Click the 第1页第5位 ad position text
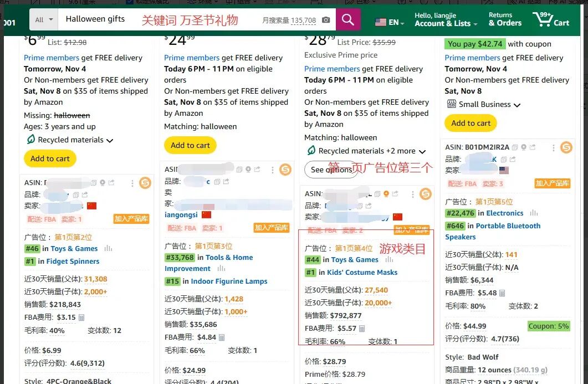The height and width of the screenshot is (384, 588). coord(494,202)
